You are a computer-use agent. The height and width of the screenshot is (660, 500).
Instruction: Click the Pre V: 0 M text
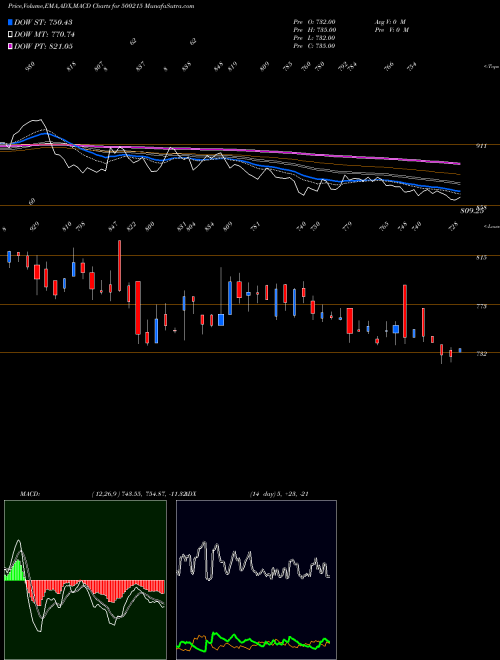point(391,30)
